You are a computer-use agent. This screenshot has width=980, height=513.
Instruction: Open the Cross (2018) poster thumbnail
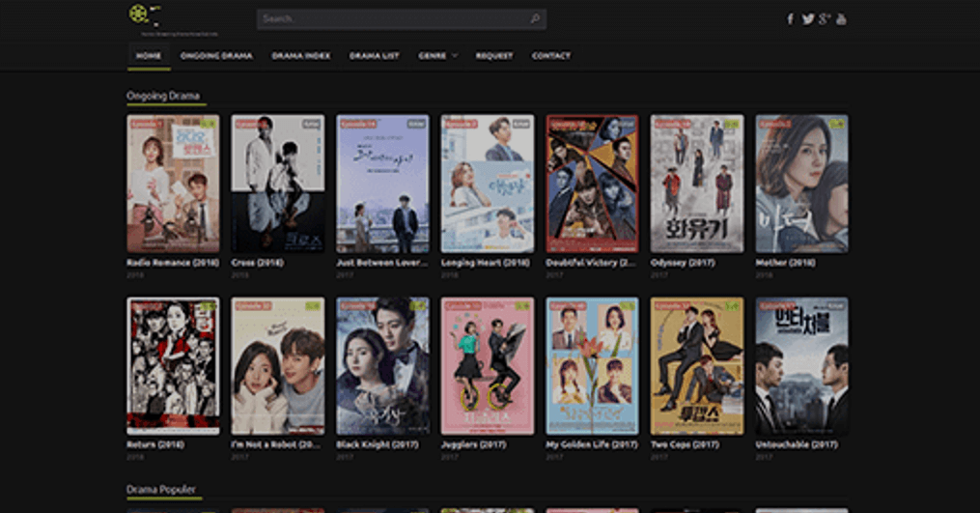[277, 184]
